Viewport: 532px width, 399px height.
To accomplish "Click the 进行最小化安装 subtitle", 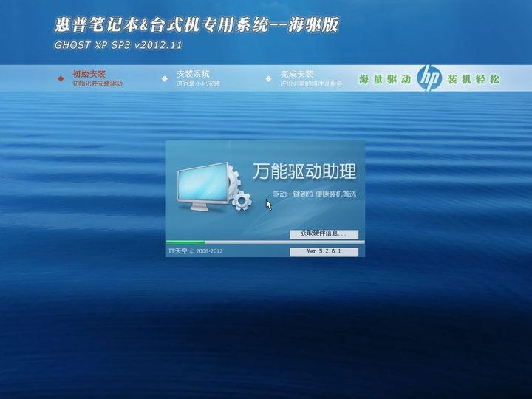I will tap(198, 83).
